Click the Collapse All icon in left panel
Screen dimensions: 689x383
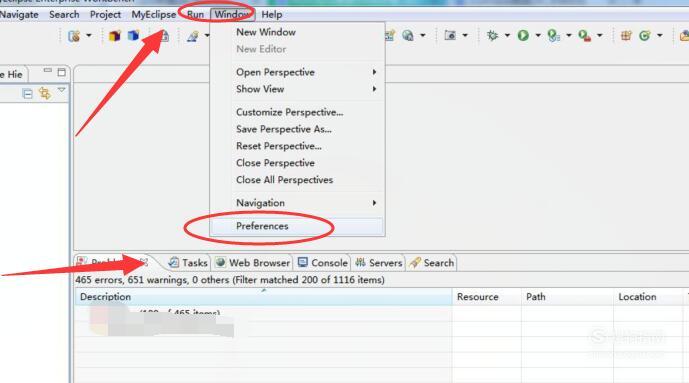pyautogui.click(x=27, y=94)
